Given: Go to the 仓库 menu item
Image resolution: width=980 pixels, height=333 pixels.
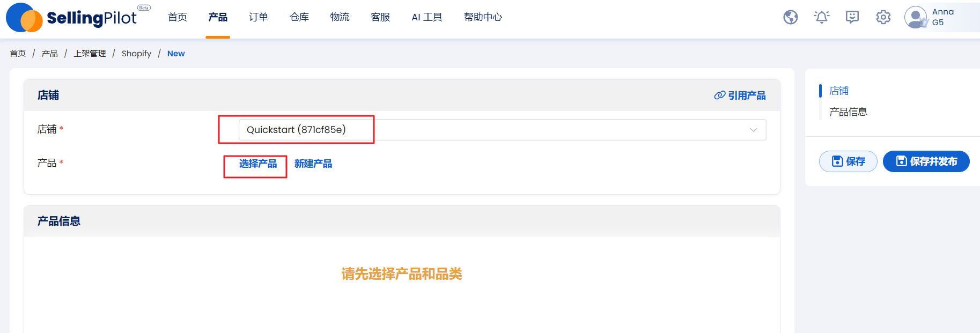Looking at the screenshot, I should 299,17.
